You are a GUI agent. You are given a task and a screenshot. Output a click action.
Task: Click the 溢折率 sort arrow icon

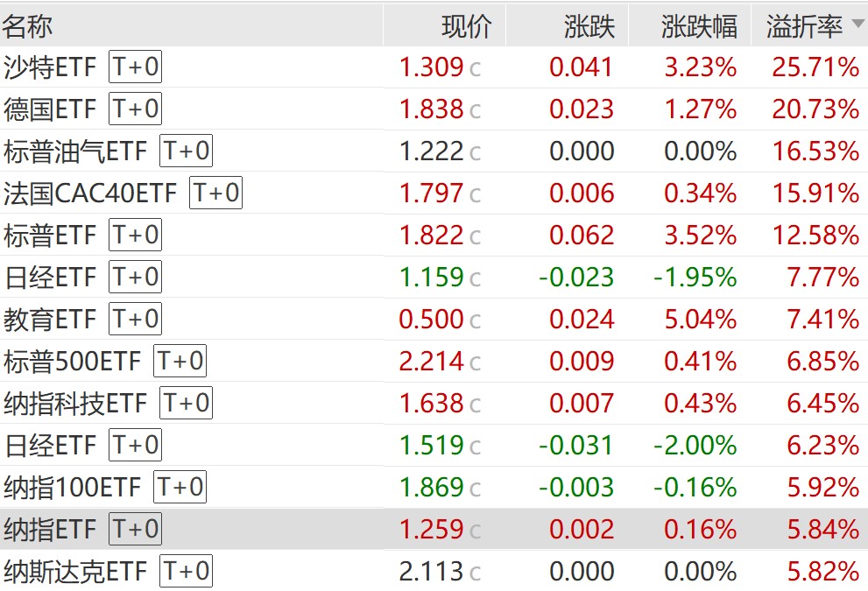(x=858, y=24)
